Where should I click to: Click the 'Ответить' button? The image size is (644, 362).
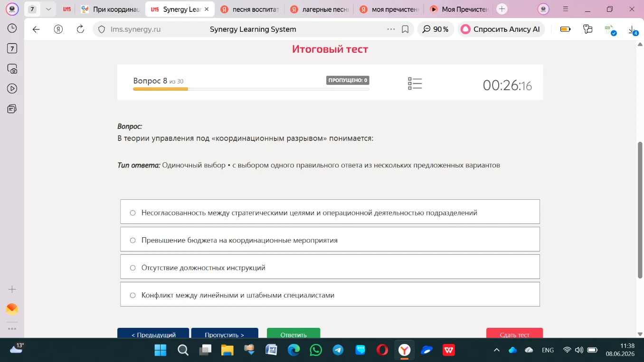coord(294,334)
